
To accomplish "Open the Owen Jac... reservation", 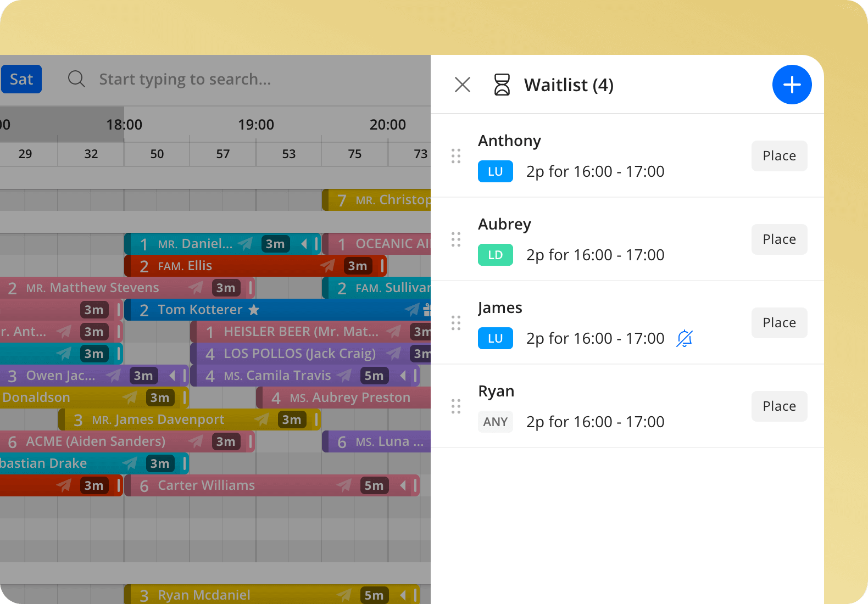I will [94, 376].
